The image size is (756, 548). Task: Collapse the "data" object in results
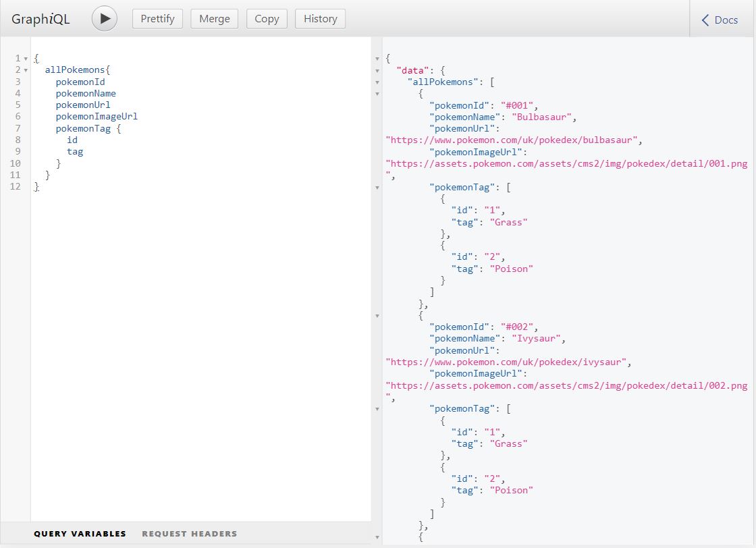(x=377, y=71)
